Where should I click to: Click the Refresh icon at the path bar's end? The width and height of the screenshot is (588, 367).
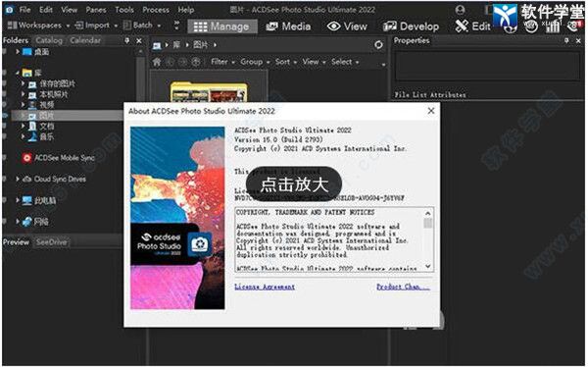point(378,45)
